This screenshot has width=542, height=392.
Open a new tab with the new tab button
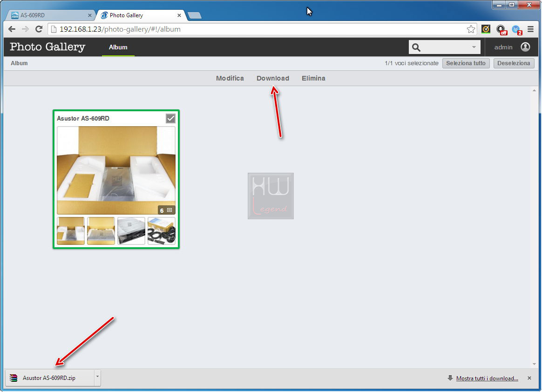point(195,15)
